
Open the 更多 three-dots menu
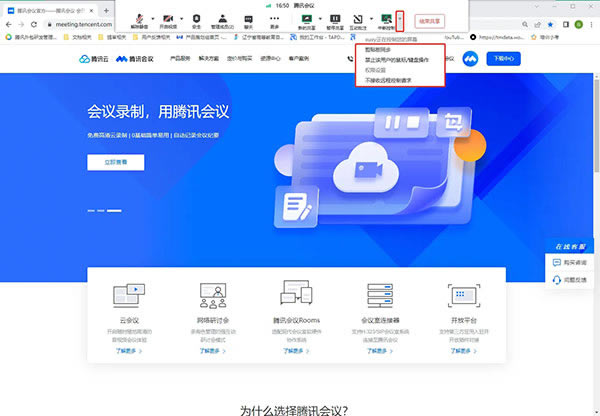click(275, 17)
